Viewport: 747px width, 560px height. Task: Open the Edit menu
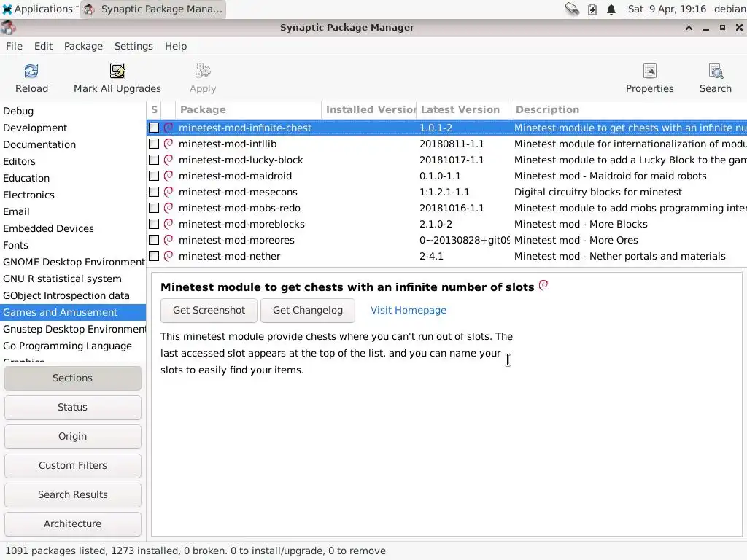coord(43,46)
